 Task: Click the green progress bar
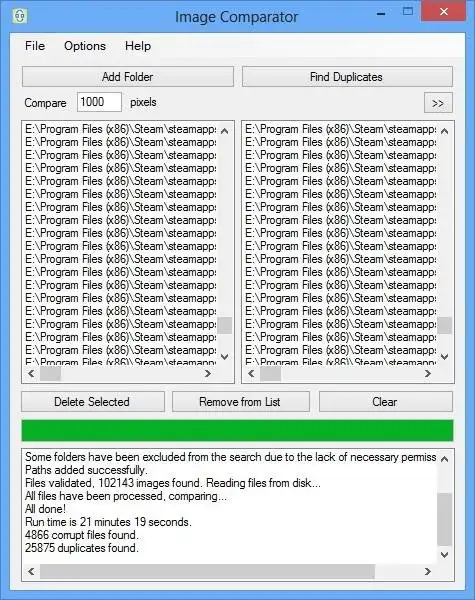[x=237, y=430]
